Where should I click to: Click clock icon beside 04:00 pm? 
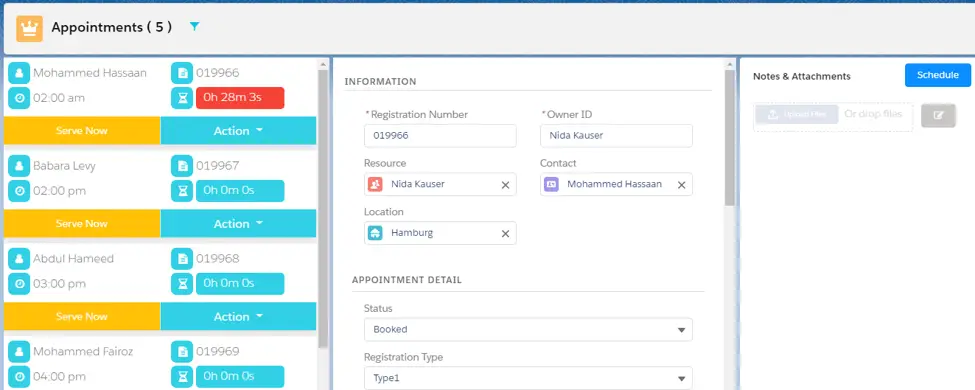[x=19, y=376]
